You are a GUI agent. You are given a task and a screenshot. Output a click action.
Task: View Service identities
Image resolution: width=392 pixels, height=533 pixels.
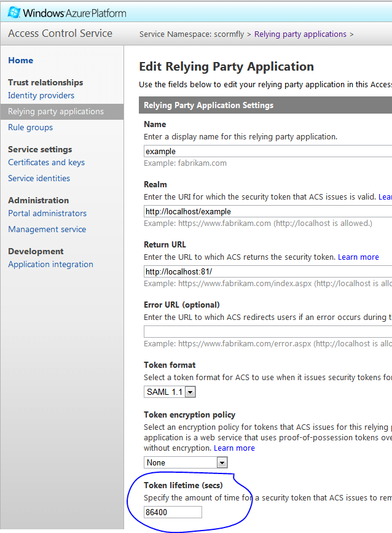(x=39, y=178)
